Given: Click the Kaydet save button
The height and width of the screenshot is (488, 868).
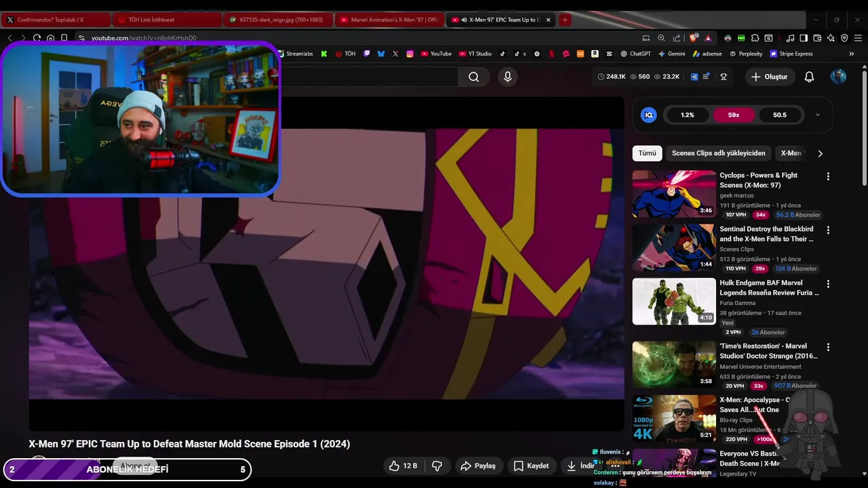Looking at the screenshot, I should (531, 466).
